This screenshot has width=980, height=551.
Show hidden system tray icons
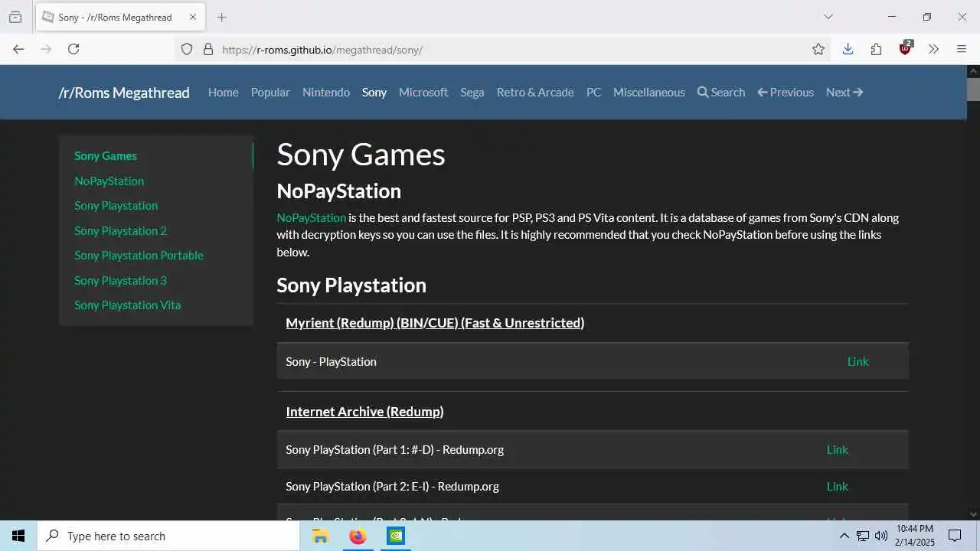click(x=844, y=536)
